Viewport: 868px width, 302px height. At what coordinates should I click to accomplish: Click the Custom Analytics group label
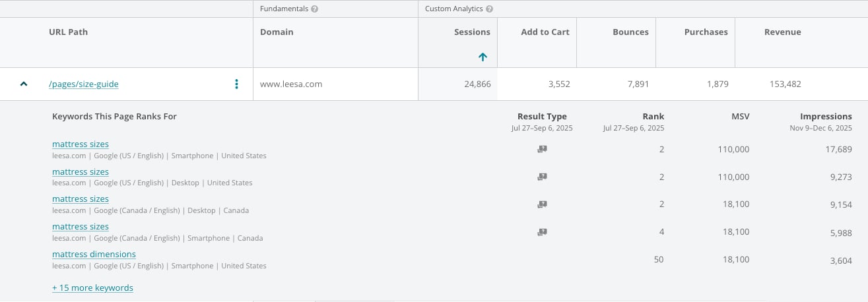click(x=454, y=9)
